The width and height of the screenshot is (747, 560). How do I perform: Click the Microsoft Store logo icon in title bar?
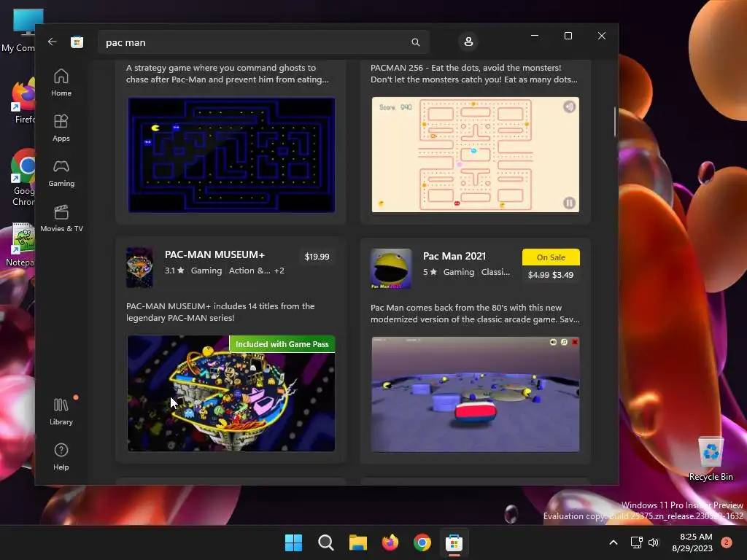pyautogui.click(x=77, y=42)
